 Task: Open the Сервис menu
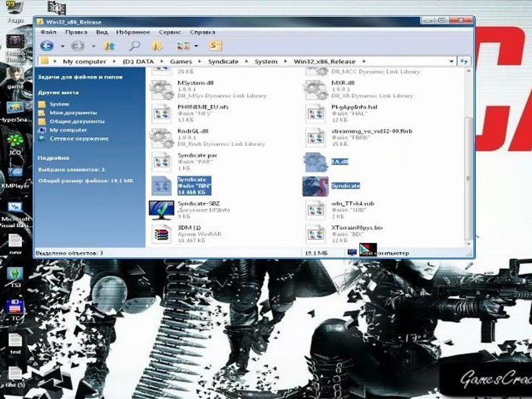(170, 32)
